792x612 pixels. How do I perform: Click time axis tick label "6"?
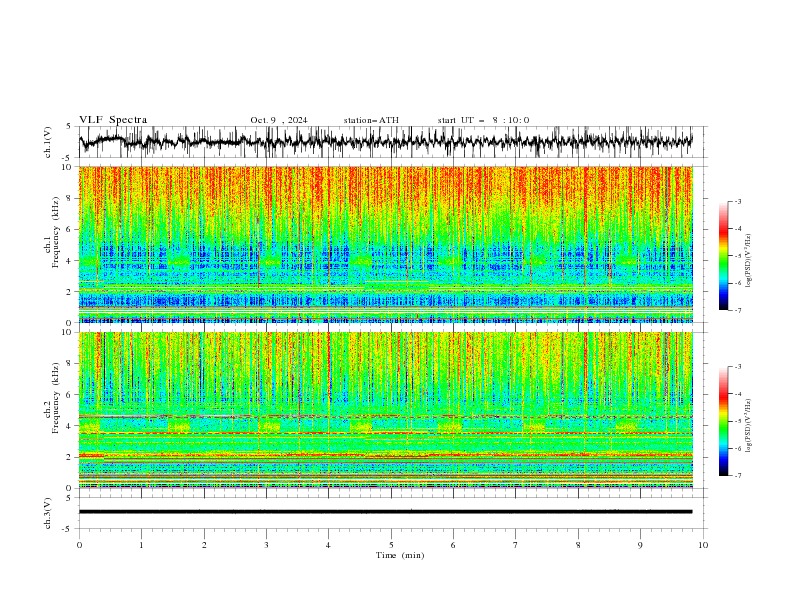tap(453, 545)
